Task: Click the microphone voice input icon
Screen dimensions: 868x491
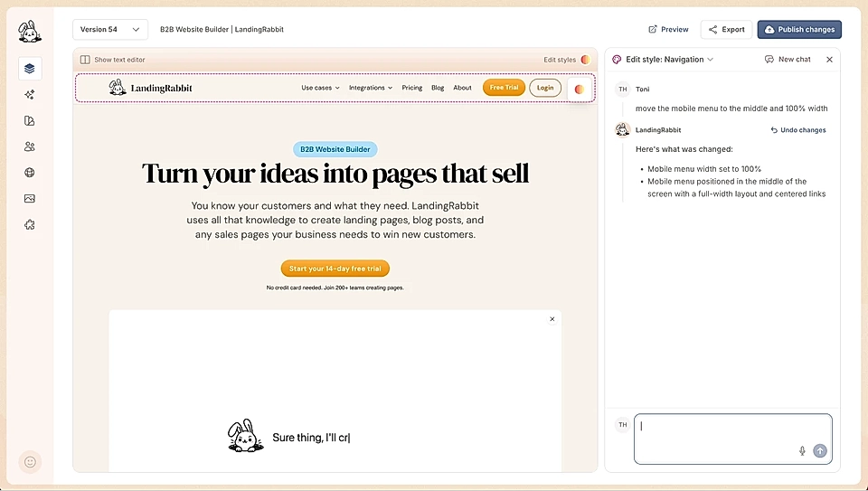Action: coord(802,451)
